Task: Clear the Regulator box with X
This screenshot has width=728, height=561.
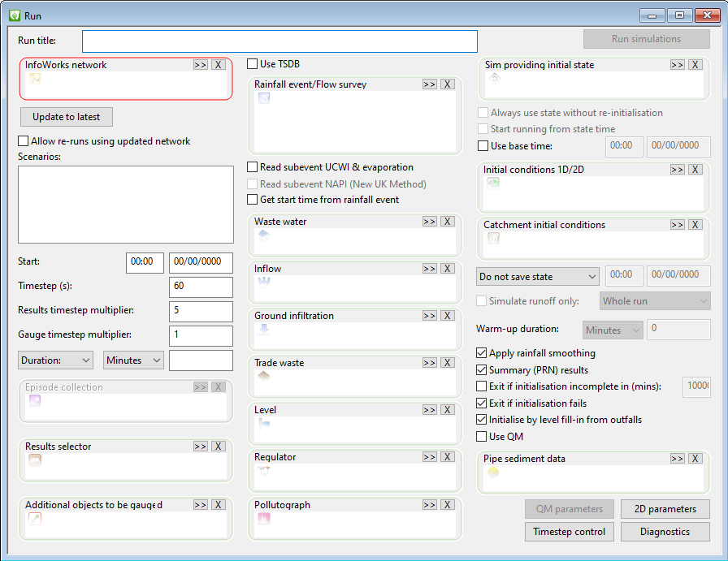Action: click(447, 457)
